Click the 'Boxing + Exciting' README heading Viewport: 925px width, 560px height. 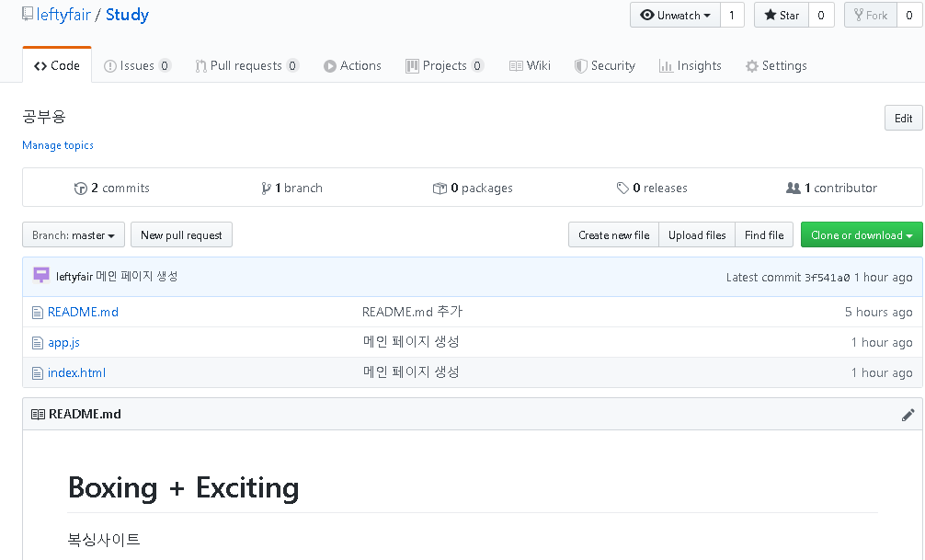(x=184, y=487)
